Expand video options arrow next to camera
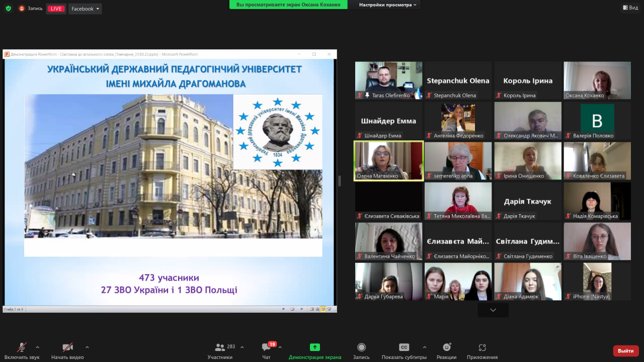 click(x=87, y=347)
